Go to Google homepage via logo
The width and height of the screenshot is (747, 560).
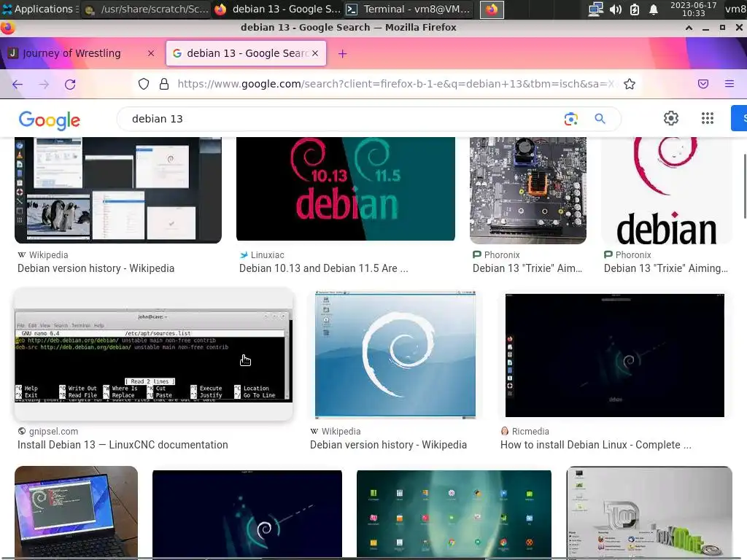[50, 120]
